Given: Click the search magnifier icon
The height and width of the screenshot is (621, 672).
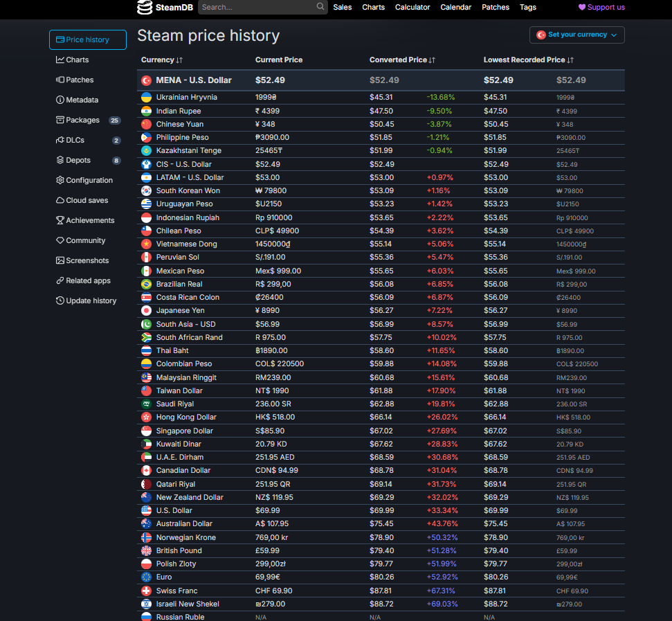Looking at the screenshot, I should [x=320, y=6].
